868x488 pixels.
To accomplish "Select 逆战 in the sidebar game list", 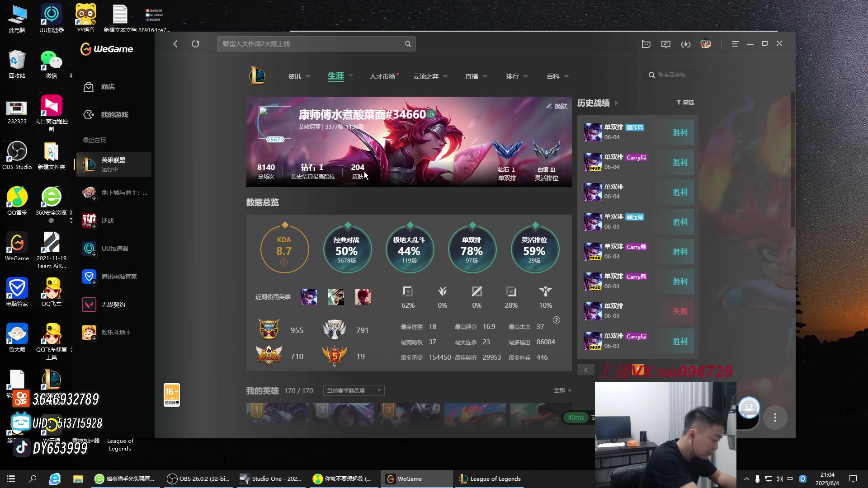I will (x=114, y=221).
